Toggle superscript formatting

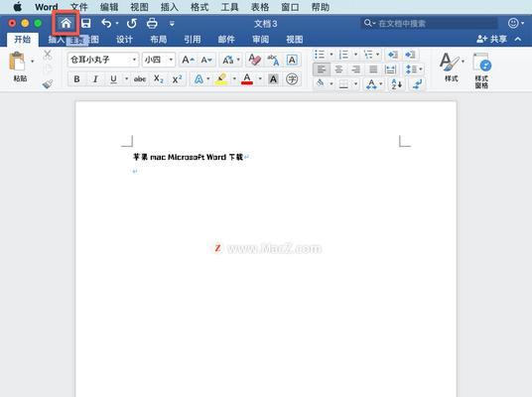pos(177,79)
